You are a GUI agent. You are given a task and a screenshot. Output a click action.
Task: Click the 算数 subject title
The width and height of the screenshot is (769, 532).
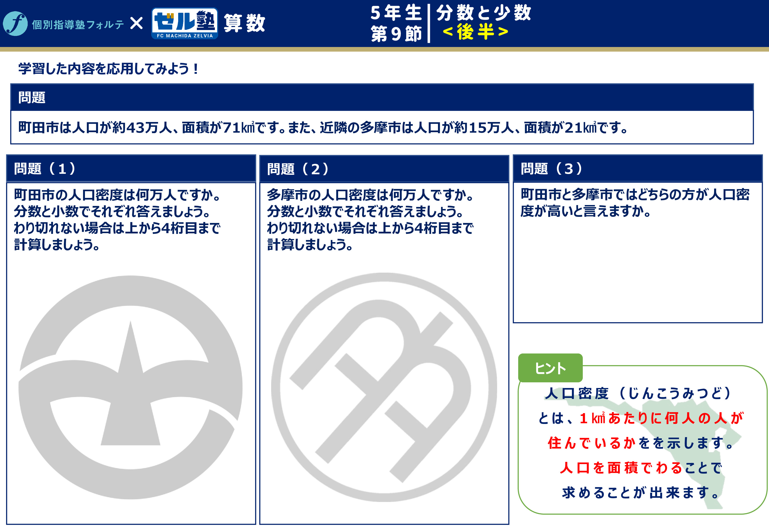click(x=244, y=23)
